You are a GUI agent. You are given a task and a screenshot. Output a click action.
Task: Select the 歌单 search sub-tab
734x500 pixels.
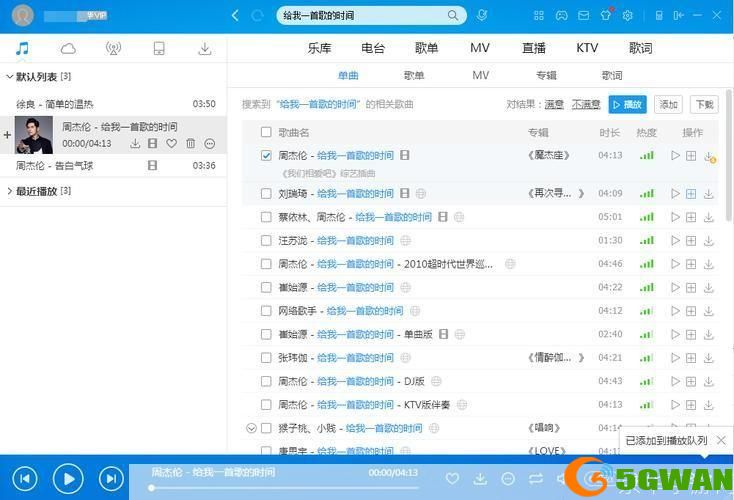414,75
